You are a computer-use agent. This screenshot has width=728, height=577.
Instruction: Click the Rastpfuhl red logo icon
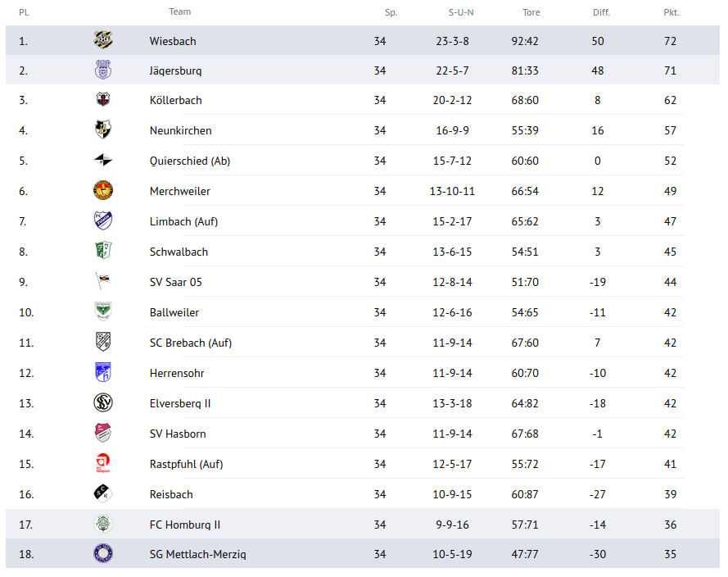103,463
